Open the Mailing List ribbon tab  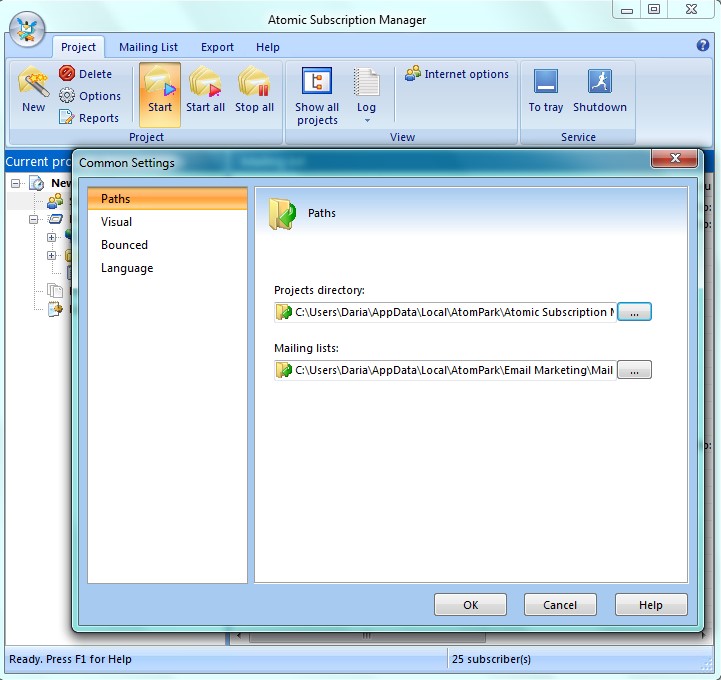click(x=148, y=47)
